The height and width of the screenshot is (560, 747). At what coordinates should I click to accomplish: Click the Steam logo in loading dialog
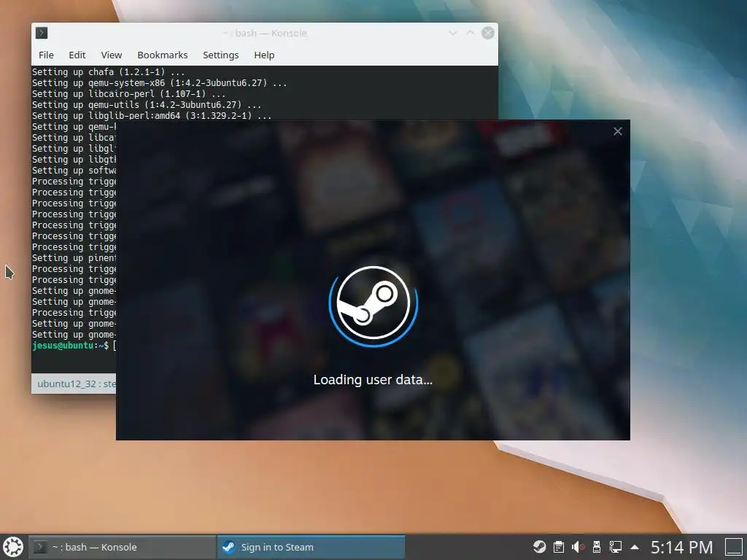pyautogui.click(x=373, y=303)
